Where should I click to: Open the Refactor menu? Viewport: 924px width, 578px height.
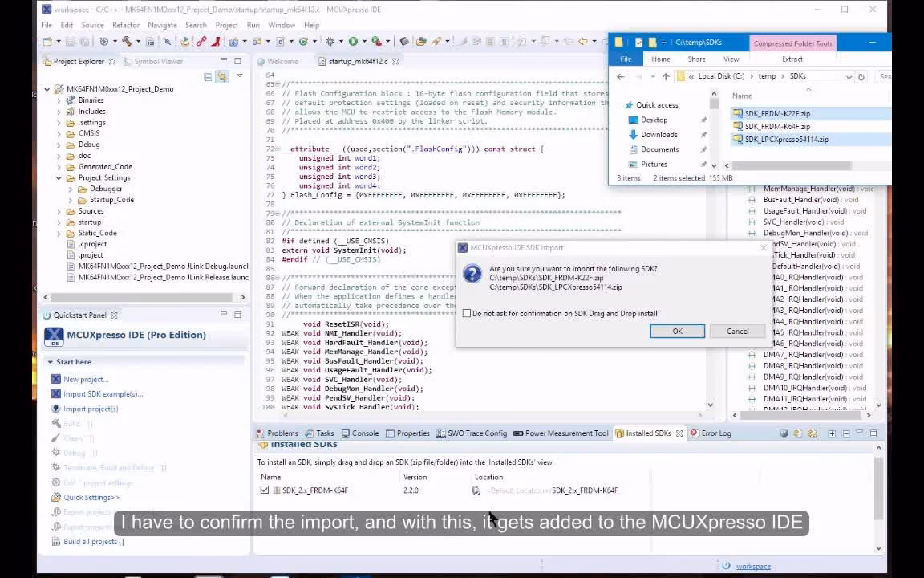(126, 25)
